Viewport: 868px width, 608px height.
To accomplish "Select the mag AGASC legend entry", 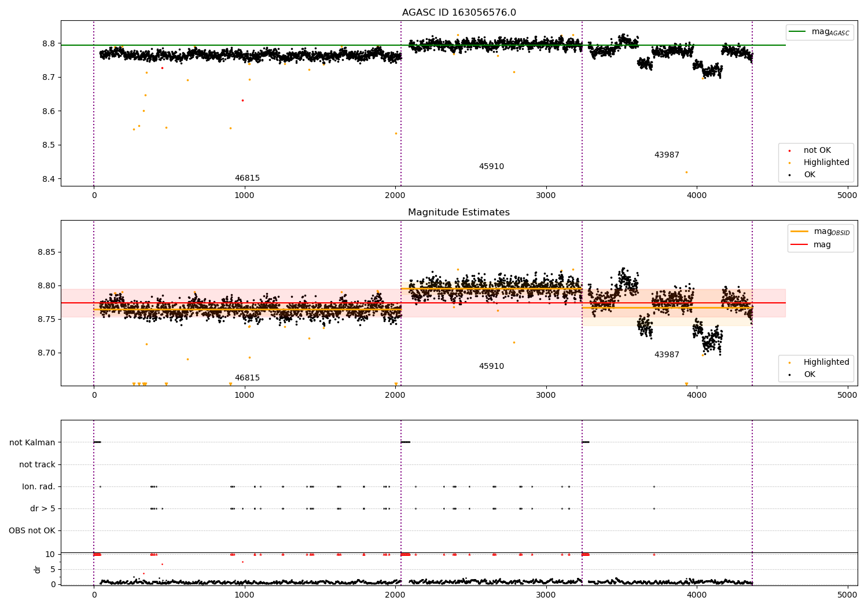I will point(819,32).
